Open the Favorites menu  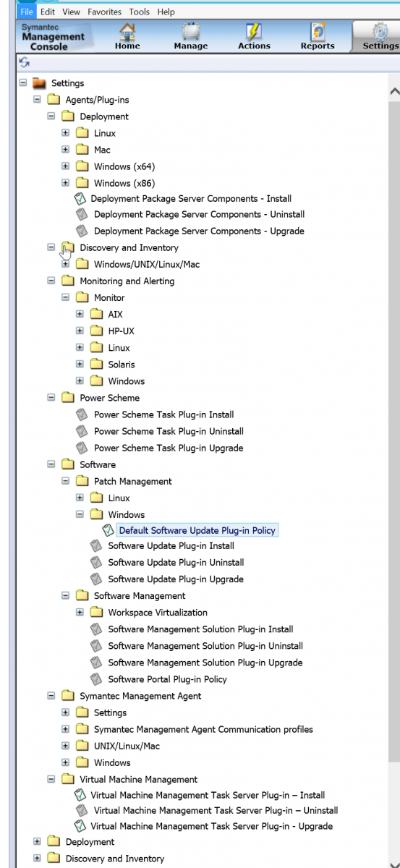pos(105,12)
